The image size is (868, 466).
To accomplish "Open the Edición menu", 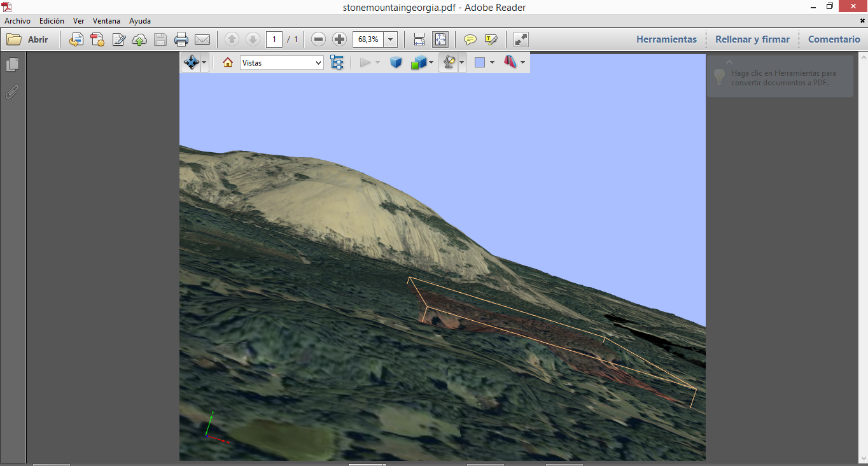I will point(52,21).
